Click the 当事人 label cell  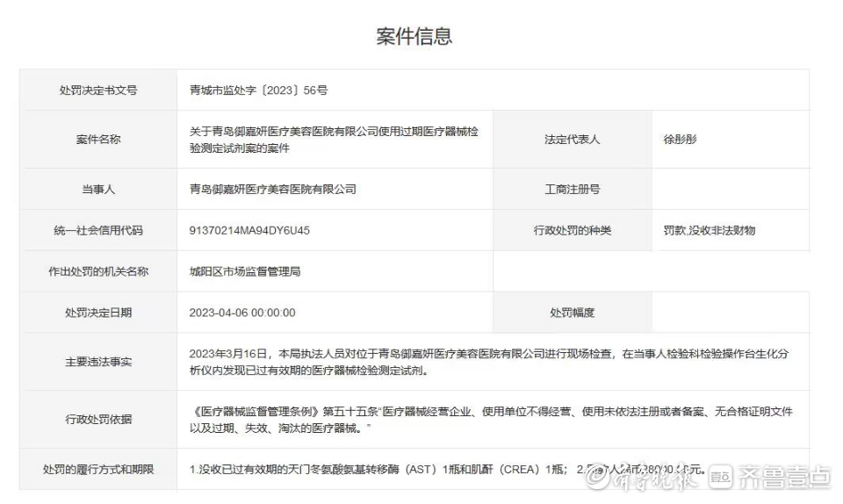pos(98,189)
